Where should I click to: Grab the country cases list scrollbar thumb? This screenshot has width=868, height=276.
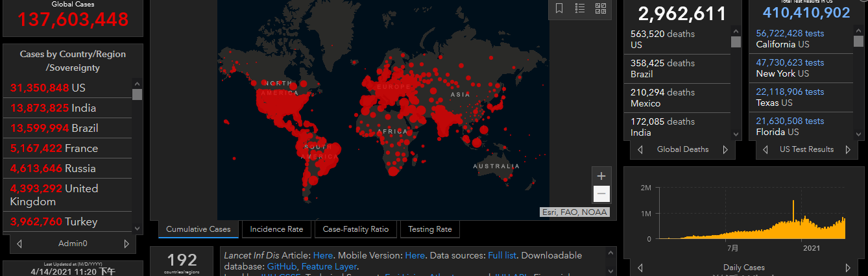click(137, 95)
